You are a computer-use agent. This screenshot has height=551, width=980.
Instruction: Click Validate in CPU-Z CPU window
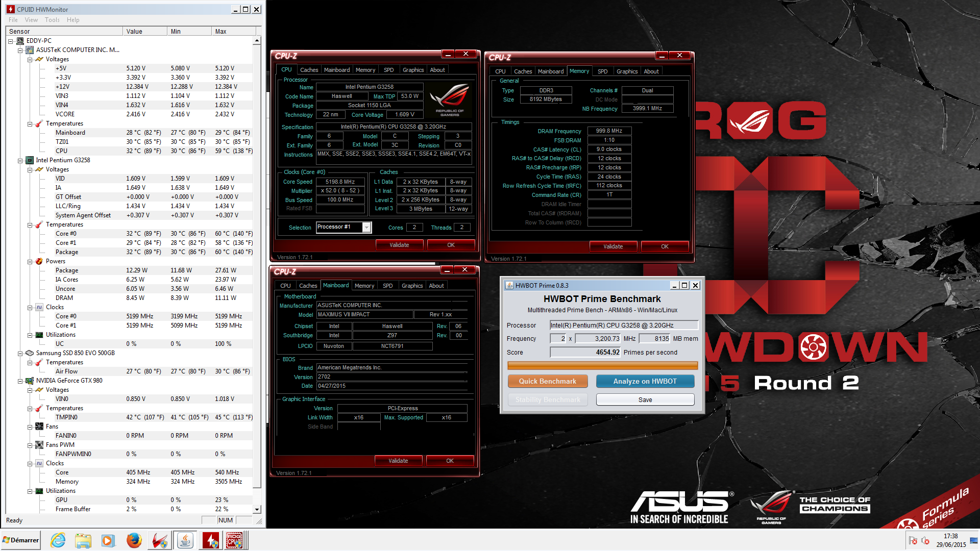click(399, 245)
